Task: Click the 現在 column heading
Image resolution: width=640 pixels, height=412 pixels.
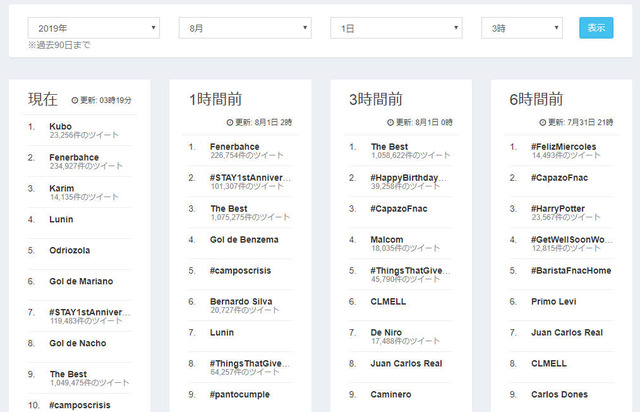Action: pos(43,99)
